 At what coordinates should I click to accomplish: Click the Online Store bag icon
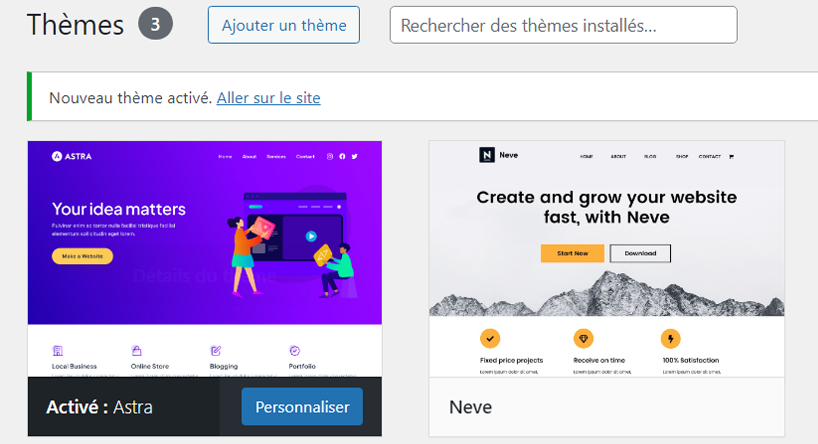coord(136,350)
